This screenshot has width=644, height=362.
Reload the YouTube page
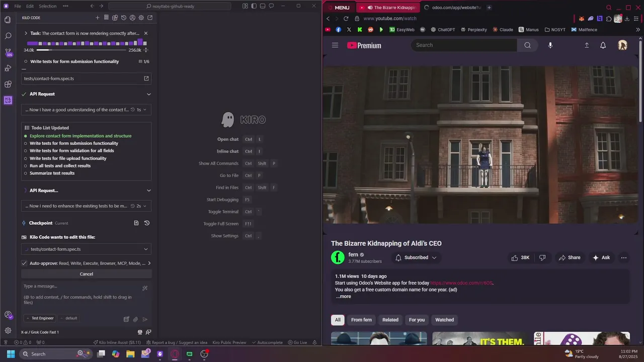[x=346, y=19]
